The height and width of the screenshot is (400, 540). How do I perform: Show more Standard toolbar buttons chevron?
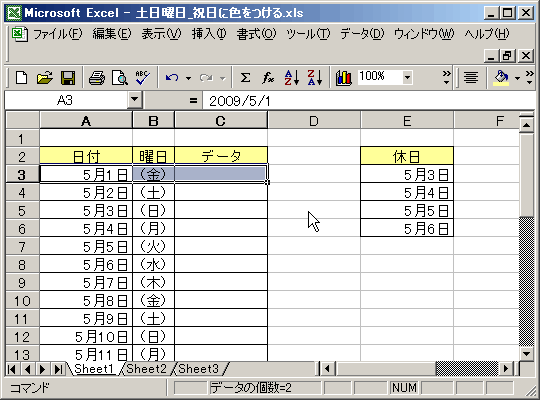coord(446,78)
